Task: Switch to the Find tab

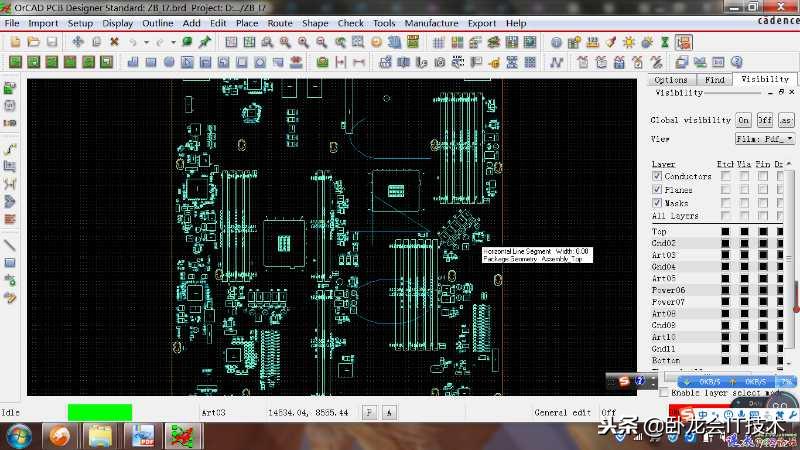Action: point(715,80)
